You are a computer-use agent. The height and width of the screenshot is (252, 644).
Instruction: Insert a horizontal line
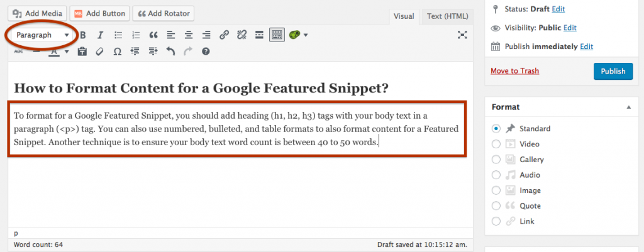pyautogui.click(x=36, y=52)
